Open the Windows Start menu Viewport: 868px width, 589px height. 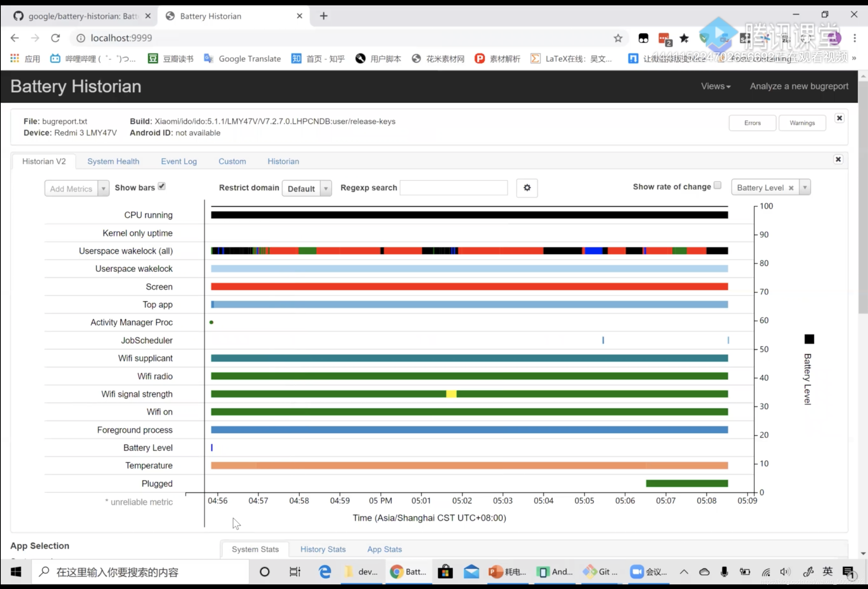pos(16,572)
